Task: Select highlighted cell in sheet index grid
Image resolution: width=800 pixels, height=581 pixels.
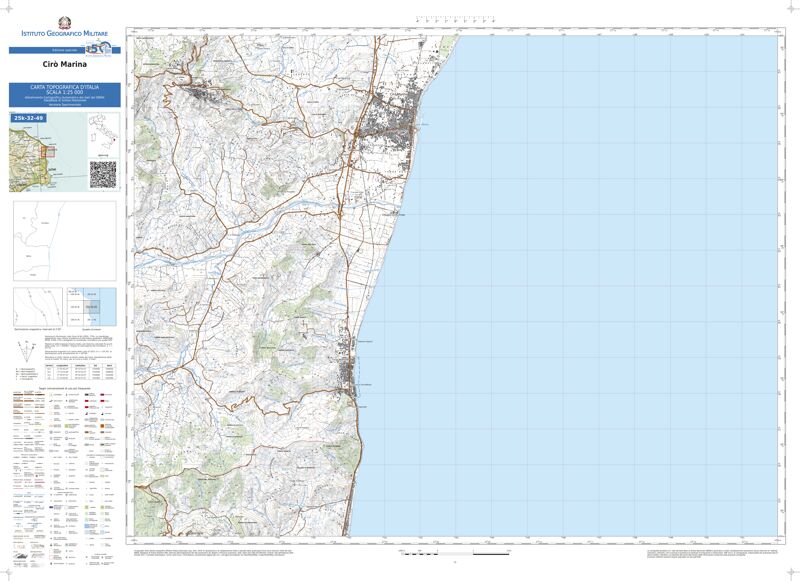Action: [93, 306]
